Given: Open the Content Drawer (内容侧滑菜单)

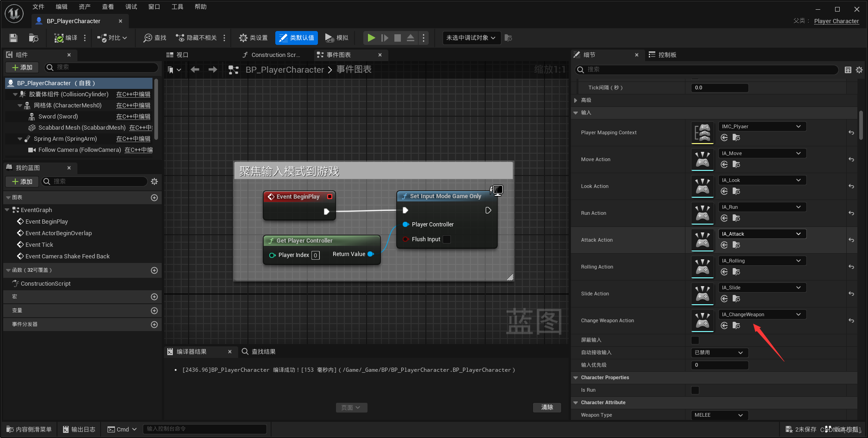Looking at the screenshot, I should 29,430.
